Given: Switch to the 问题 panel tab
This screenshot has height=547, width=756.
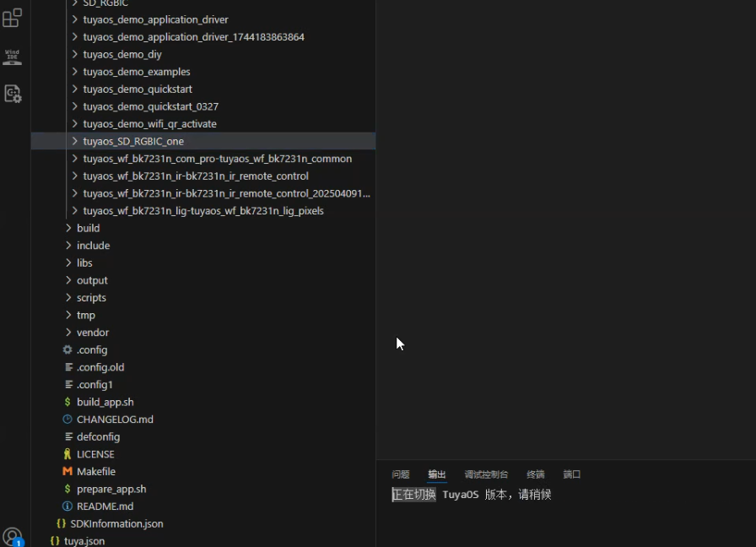Looking at the screenshot, I should point(401,474).
